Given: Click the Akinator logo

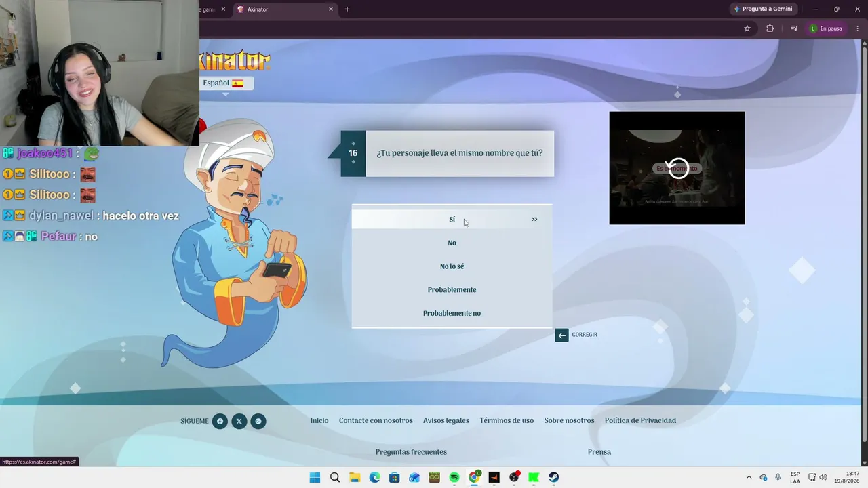Looking at the screenshot, I should tap(235, 60).
